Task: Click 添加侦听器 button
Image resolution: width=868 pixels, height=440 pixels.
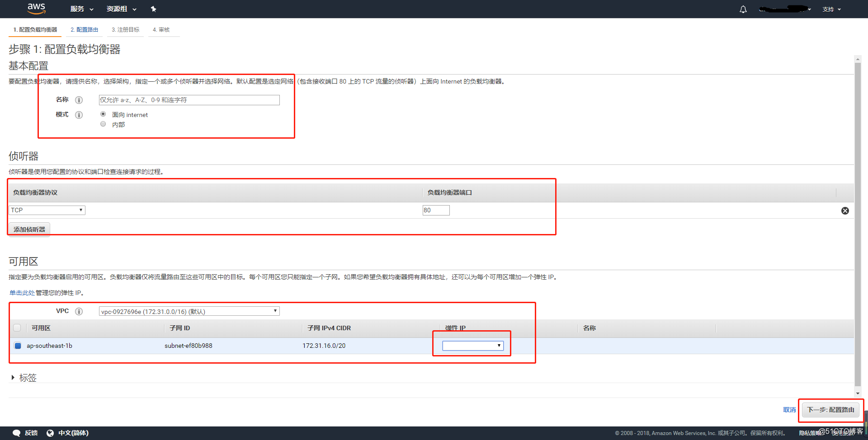Action: (29, 229)
